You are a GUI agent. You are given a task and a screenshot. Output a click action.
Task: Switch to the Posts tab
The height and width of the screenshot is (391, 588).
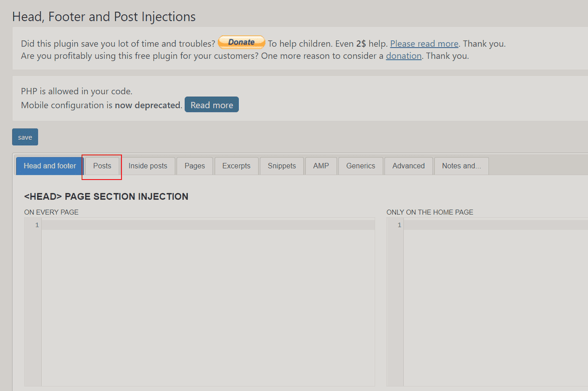tap(102, 166)
